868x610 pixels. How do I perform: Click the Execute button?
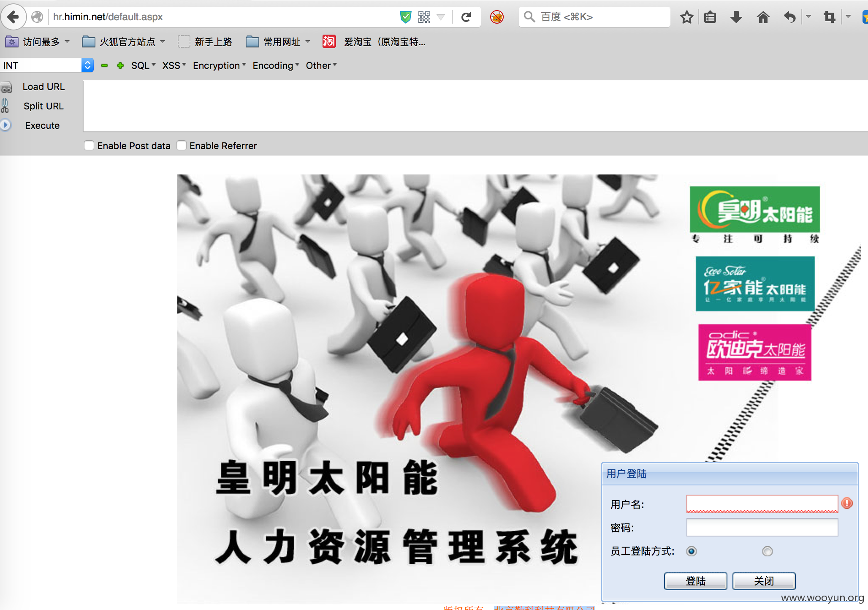point(42,125)
